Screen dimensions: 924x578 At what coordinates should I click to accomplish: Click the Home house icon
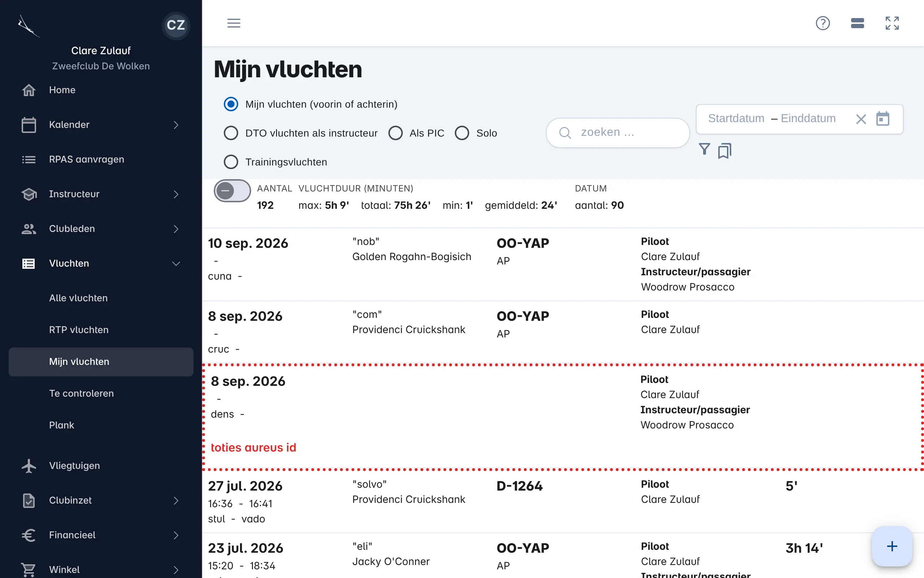29,90
